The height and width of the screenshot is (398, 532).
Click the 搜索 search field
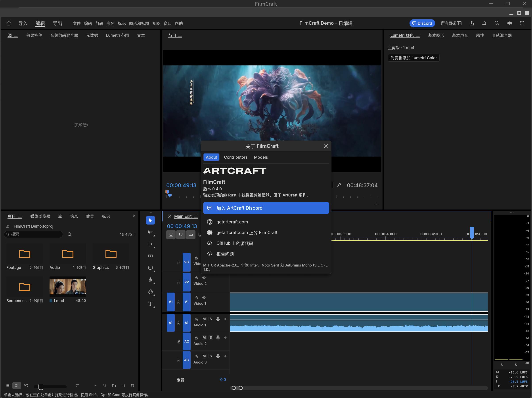coord(33,234)
